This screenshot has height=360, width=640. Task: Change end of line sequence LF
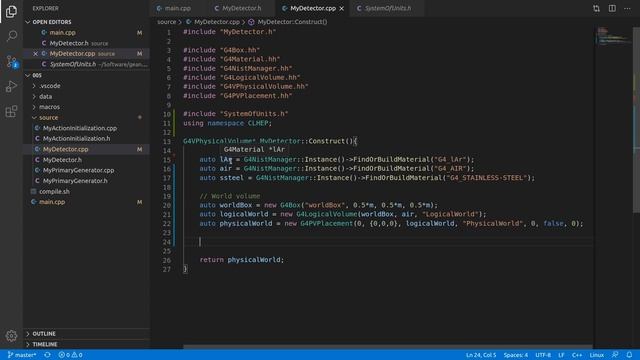click(561, 355)
